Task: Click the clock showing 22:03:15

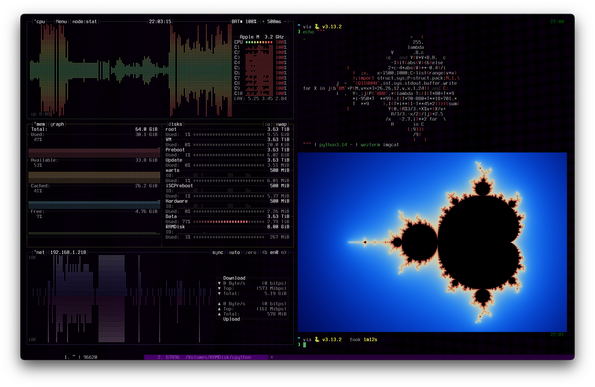Action: (x=160, y=22)
